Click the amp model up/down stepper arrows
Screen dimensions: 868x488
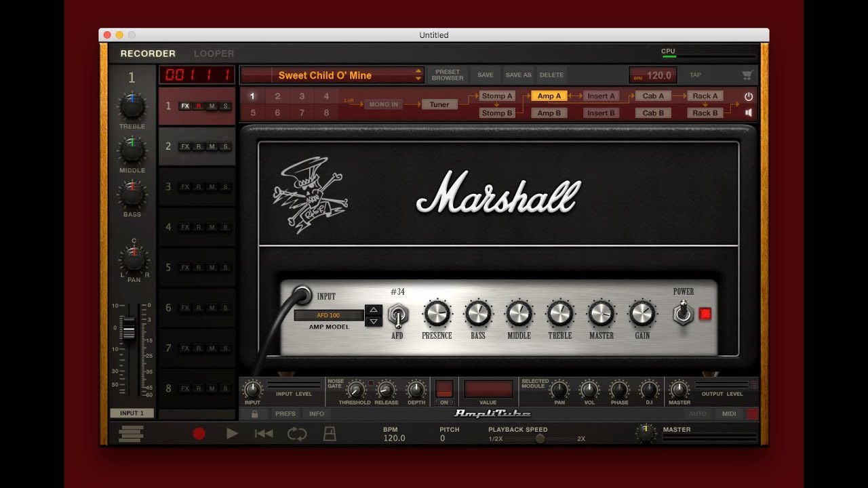[x=374, y=315]
